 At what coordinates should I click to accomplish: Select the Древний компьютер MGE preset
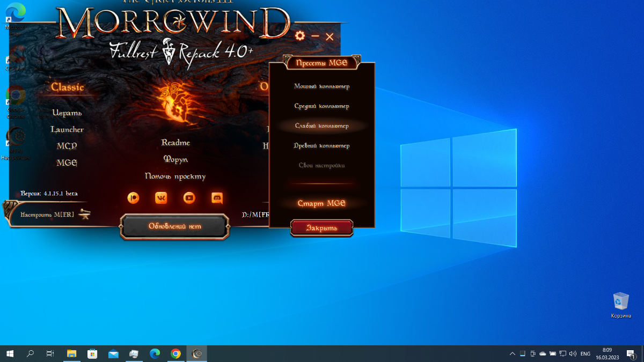[322, 146]
